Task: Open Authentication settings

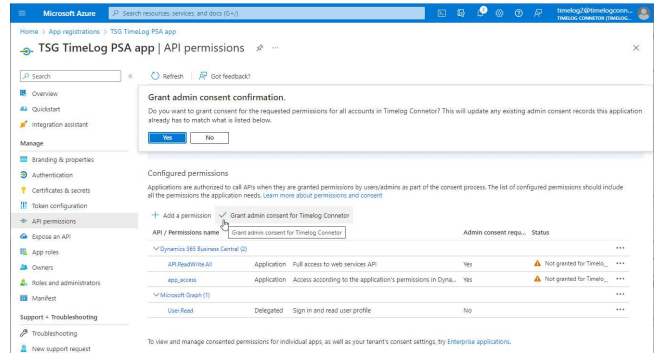Action: 52,175
